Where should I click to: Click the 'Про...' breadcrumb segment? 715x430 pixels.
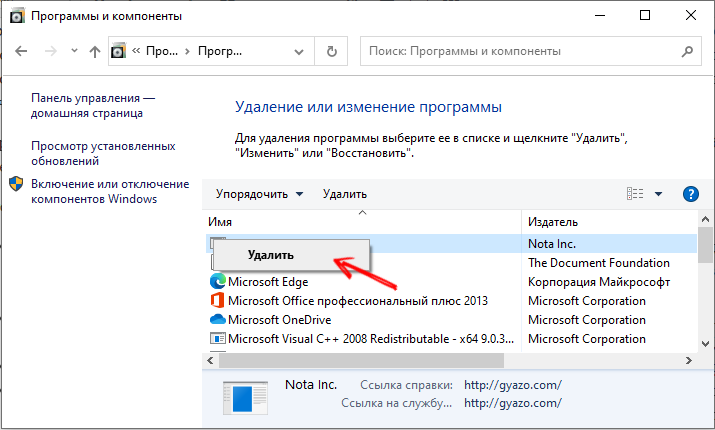161,51
